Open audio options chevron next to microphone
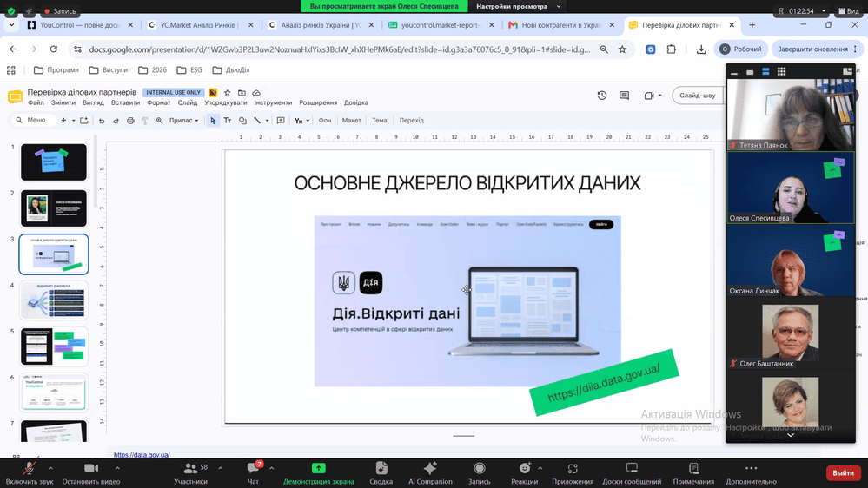Screen dimensions: 868x488 click(50, 468)
